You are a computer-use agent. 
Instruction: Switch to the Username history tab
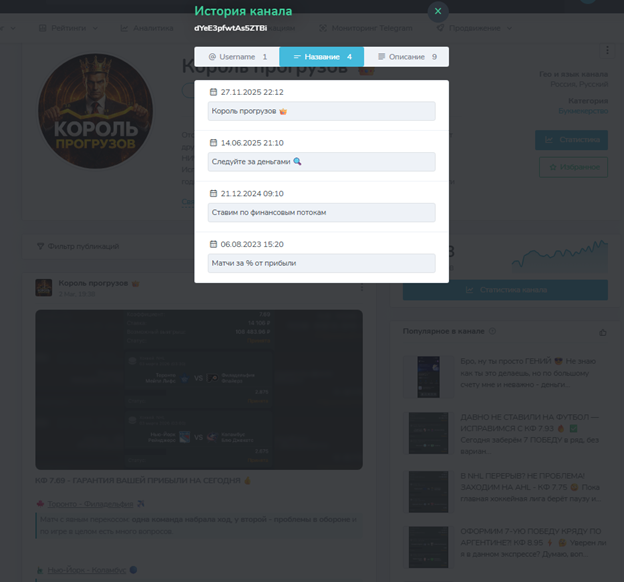tap(237, 57)
